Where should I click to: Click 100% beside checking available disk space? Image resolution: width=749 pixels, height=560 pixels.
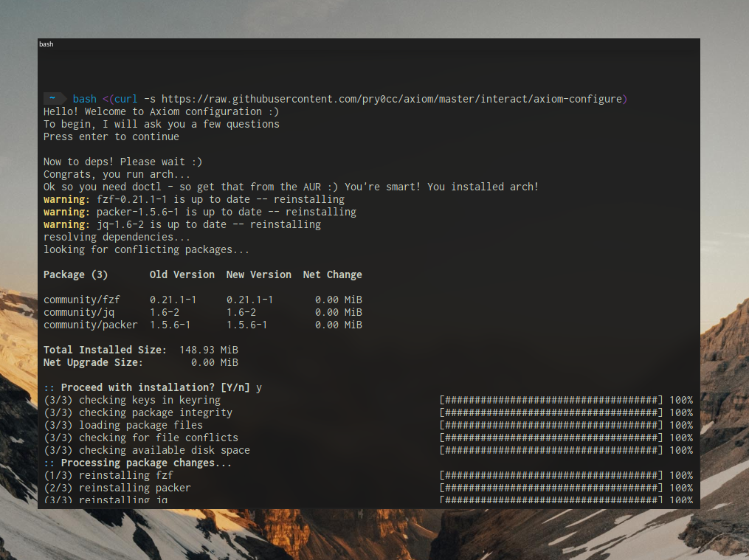[x=680, y=450]
